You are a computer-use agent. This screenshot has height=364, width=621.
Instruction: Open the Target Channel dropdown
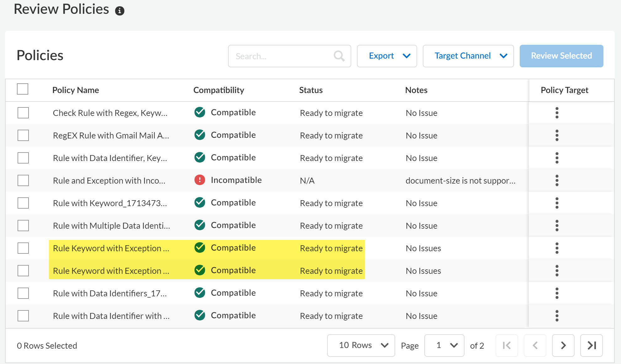point(468,56)
